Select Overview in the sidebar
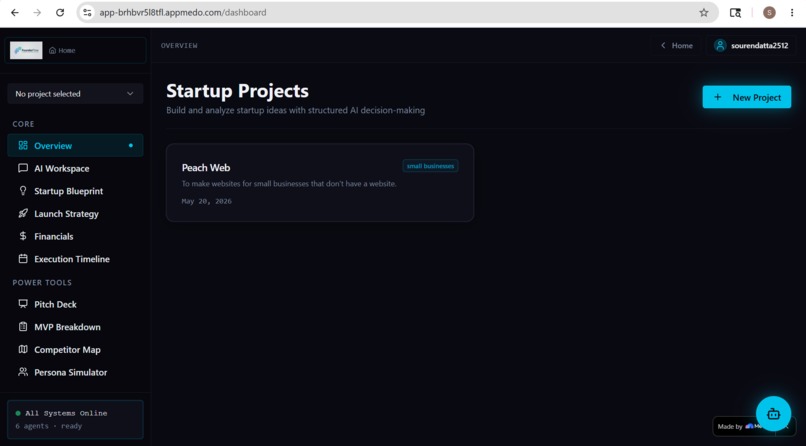The height and width of the screenshot is (446, 806). click(x=75, y=145)
